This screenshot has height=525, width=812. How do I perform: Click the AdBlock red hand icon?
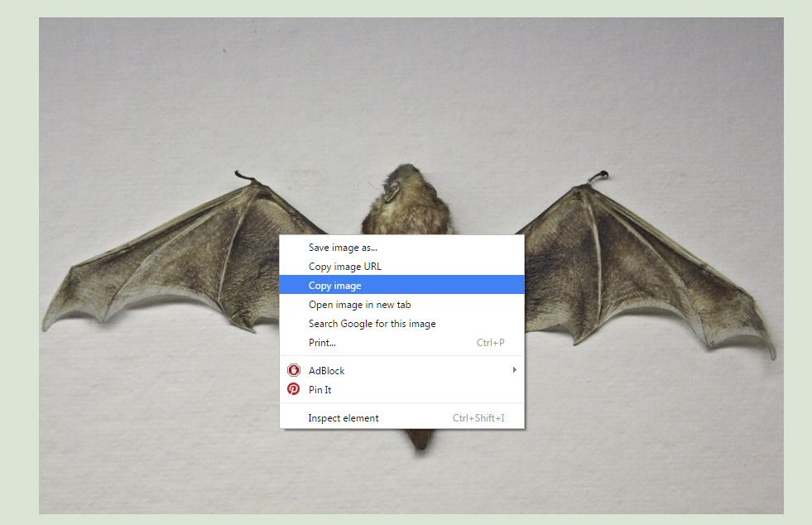[294, 370]
